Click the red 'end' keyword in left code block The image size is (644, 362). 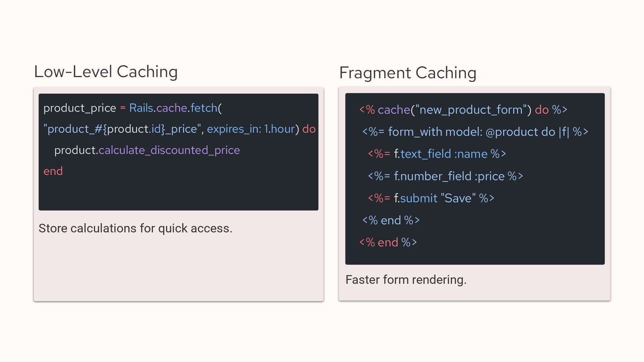[x=53, y=171]
